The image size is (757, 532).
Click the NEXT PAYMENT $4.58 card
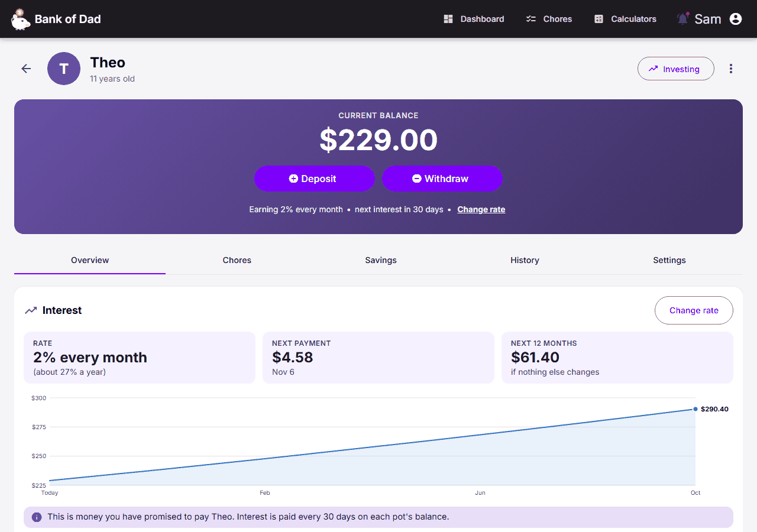[378, 358]
